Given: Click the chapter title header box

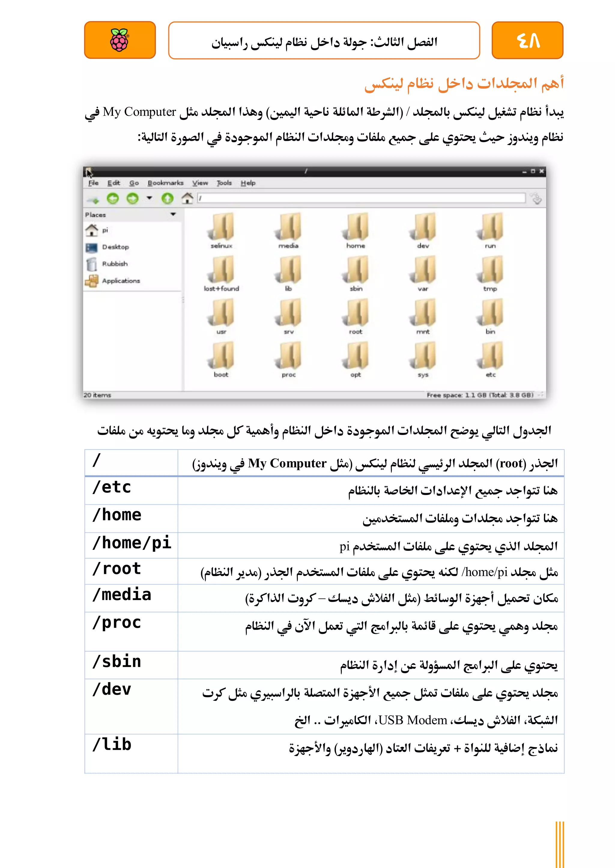Looking at the screenshot, I should tap(324, 40).
